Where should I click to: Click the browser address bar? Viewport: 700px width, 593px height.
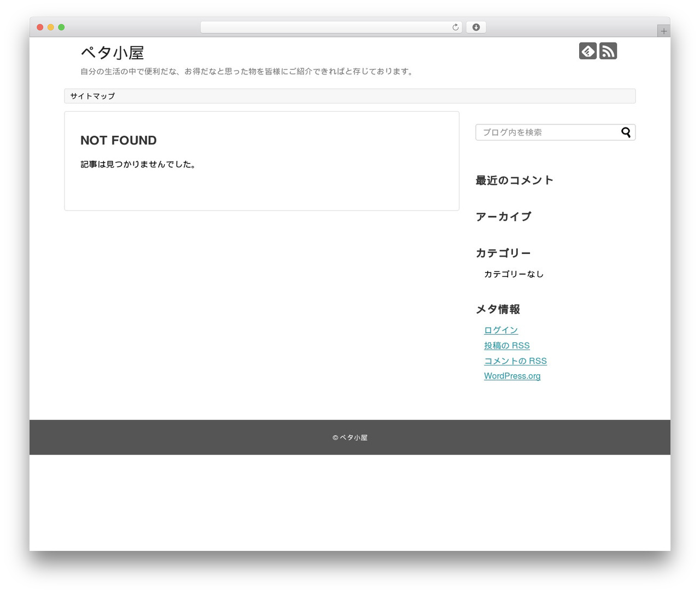[x=331, y=27]
